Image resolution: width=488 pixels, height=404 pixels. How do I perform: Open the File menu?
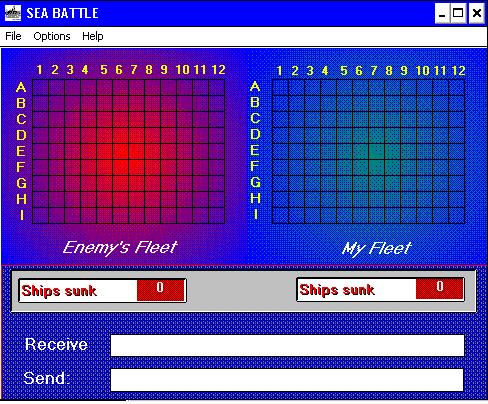[13, 36]
